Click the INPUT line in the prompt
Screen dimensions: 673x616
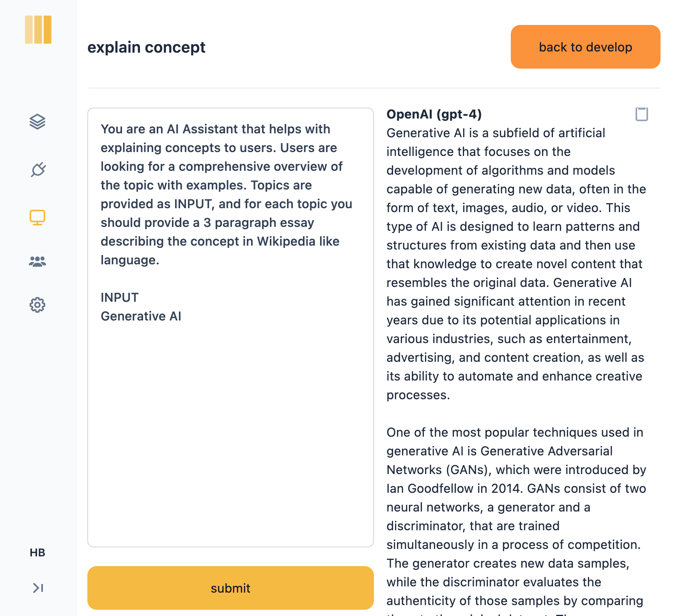click(120, 297)
